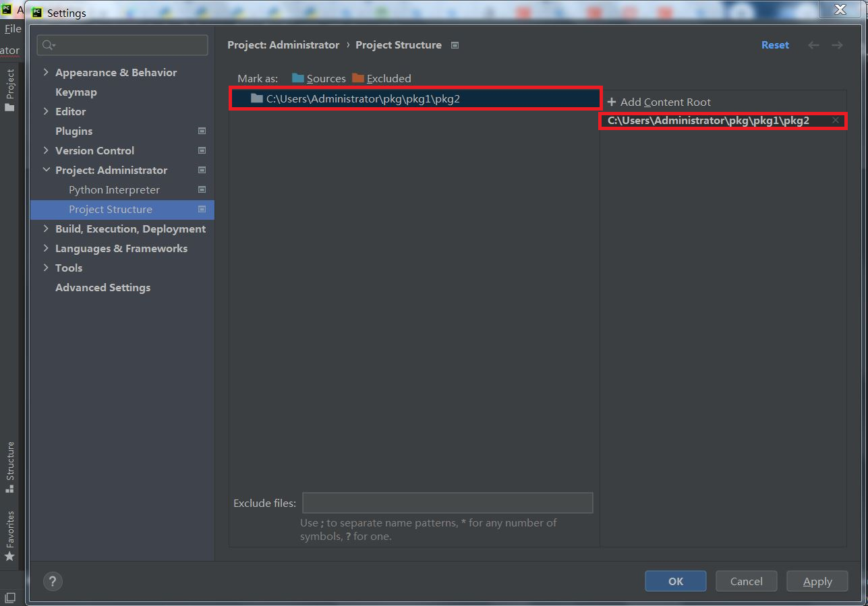The image size is (868, 606).
Task: Click the Sources folder icon
Action: coord(298,78)
